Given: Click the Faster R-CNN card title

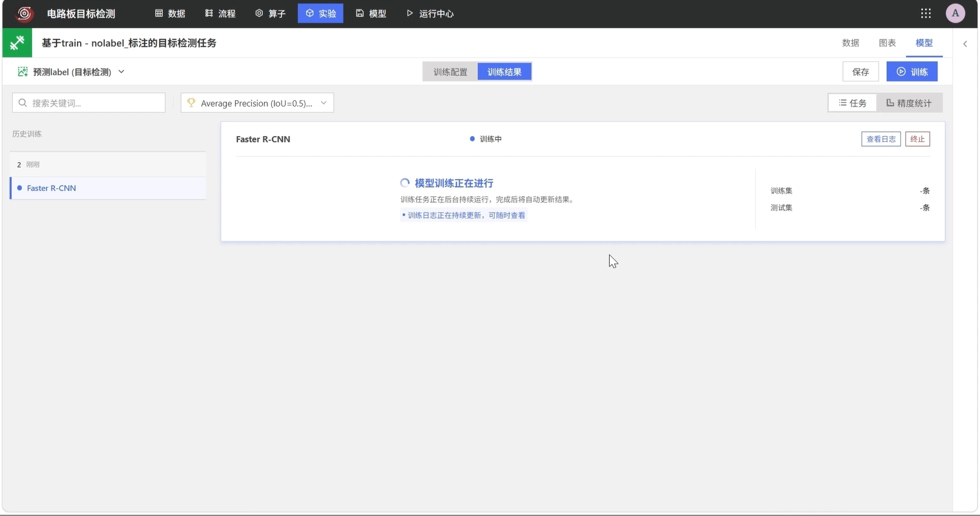Looking at the screenshot, I should tap(263, 139).
